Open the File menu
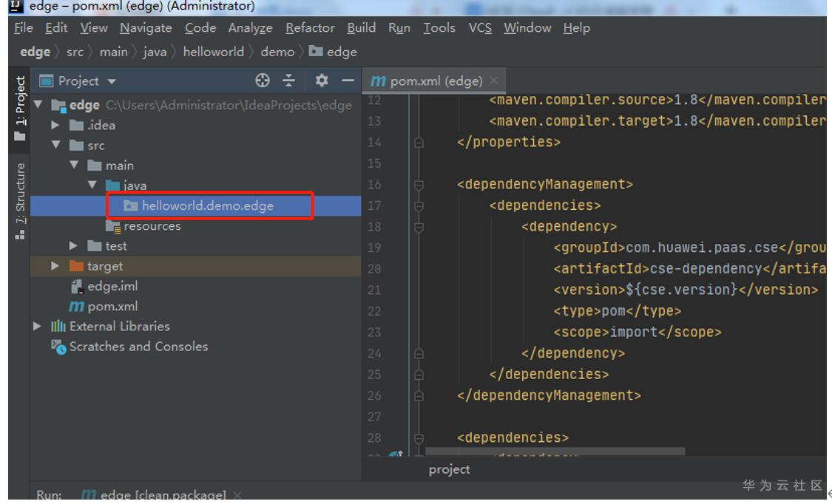The image size is (832, 504). [24, 27]
